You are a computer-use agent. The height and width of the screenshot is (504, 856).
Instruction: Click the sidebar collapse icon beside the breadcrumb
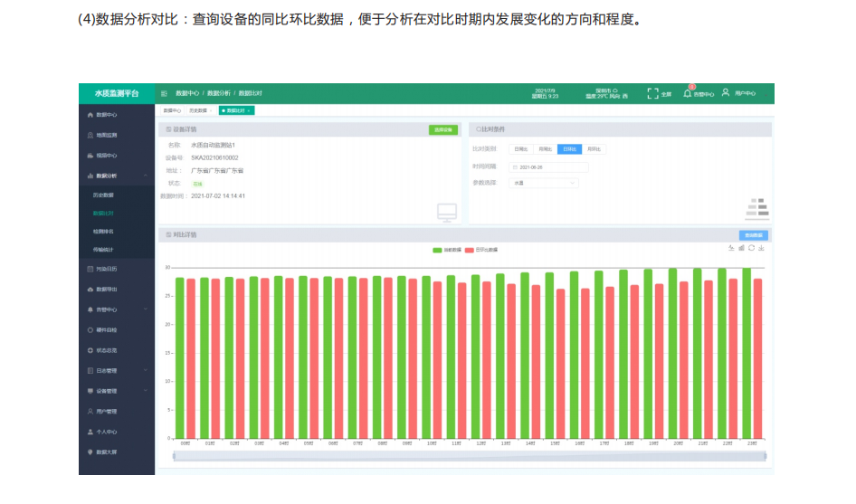(x=164, y=93)
